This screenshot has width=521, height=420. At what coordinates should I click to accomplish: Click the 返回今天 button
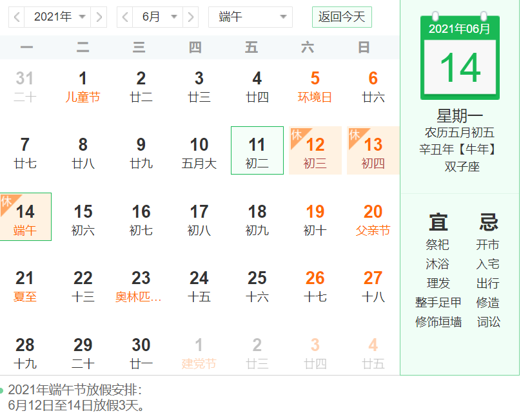pyautogui.click(x=341, y=17)
